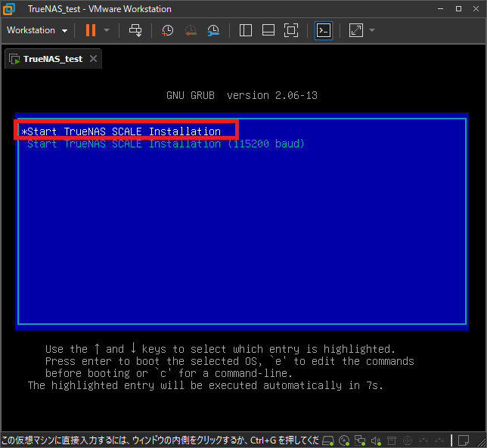Click the VMware logo in the title bar
The image size is (487, 448).
pyautogui.click(x=9, y=8)
